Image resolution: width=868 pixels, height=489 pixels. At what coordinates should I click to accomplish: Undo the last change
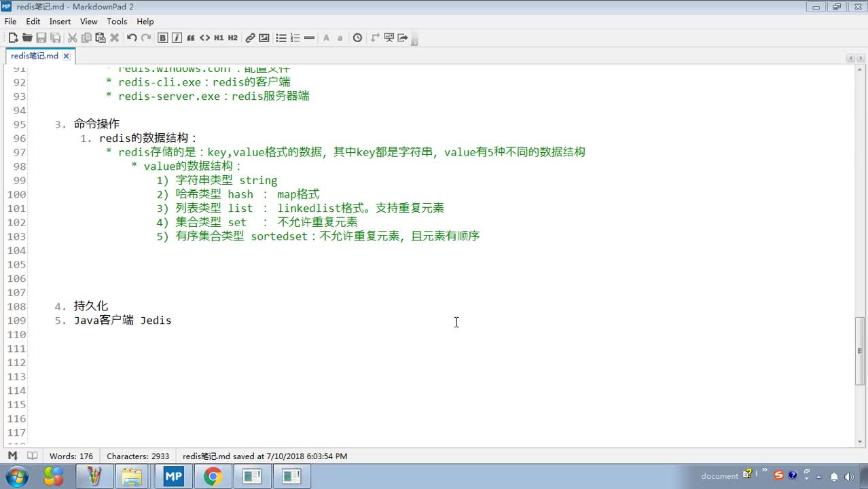(x=132, y=38)
